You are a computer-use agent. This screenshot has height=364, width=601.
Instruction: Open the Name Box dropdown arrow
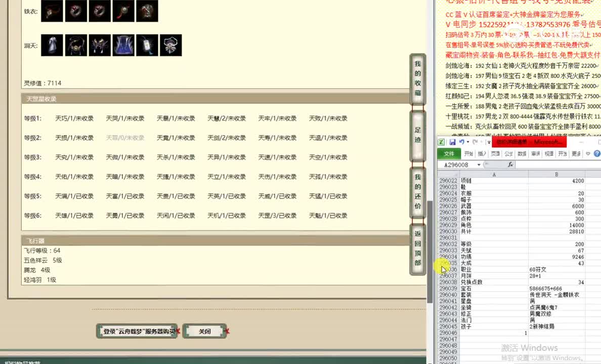click(479, 164)
